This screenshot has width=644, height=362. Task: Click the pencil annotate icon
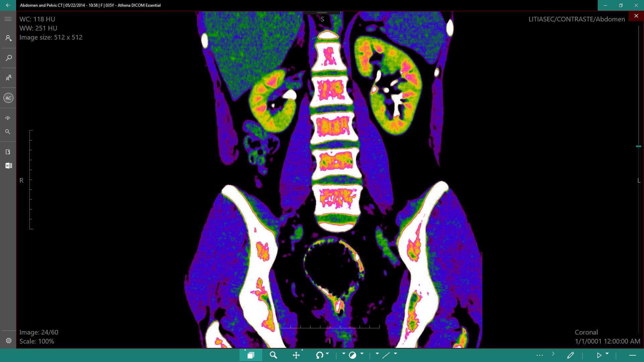[x=570, y=355]
